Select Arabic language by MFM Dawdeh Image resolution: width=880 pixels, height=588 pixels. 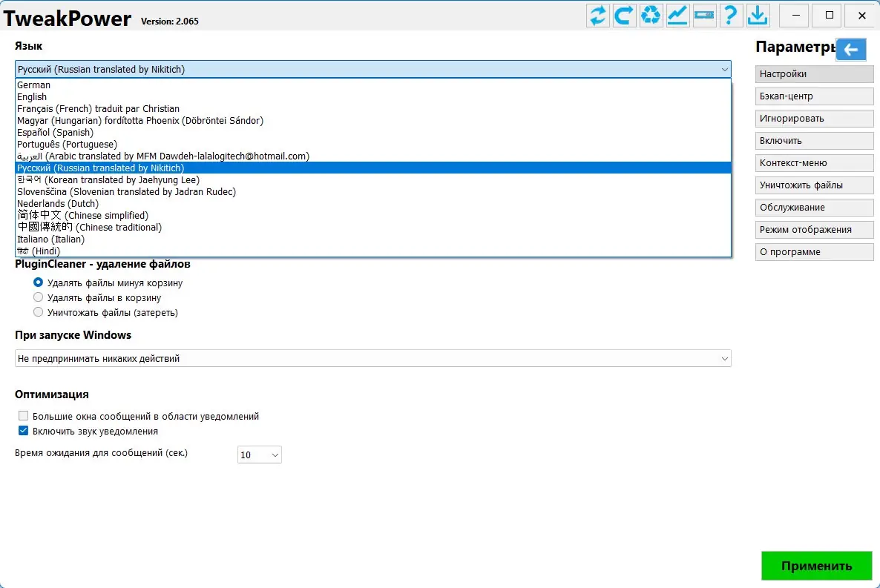(372, 156)
